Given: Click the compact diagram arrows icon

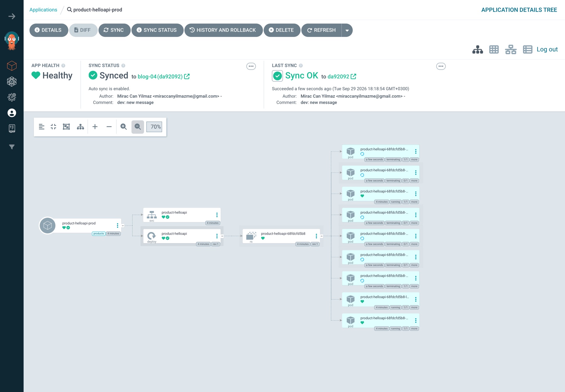Looking at the screenshot, I should click(54, 127).
